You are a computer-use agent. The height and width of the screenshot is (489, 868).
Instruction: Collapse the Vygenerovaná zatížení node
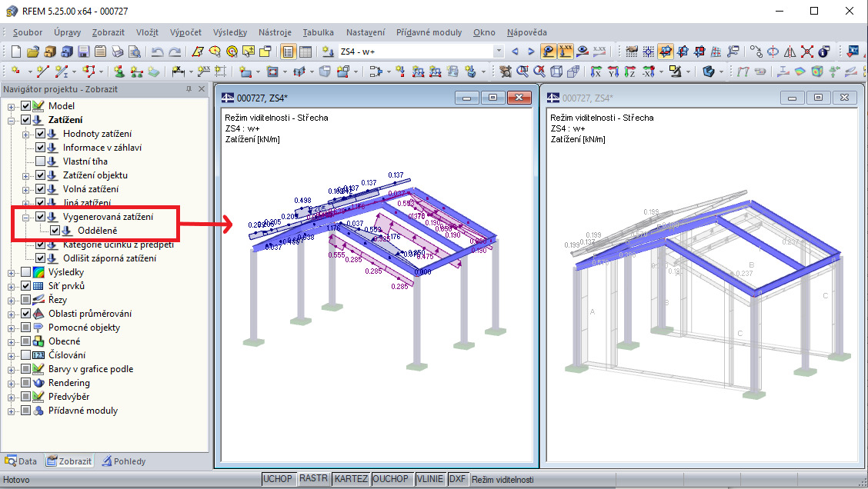(x=25, y=218)
